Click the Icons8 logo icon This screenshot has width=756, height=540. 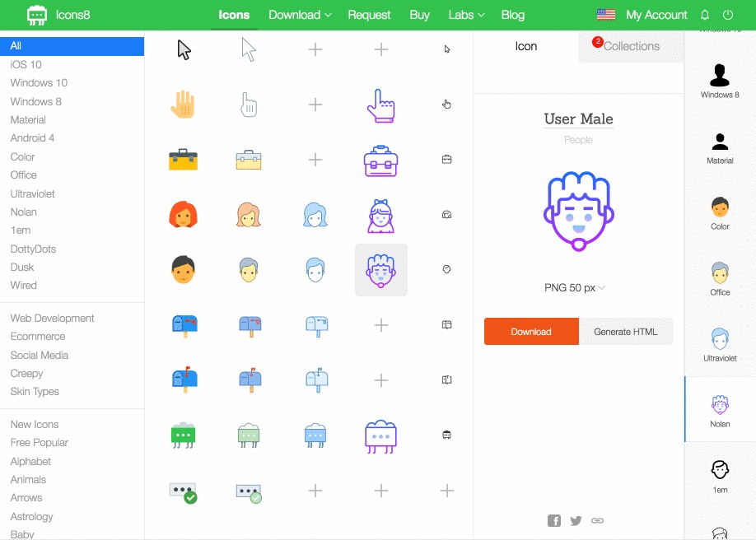pos(37,15)
